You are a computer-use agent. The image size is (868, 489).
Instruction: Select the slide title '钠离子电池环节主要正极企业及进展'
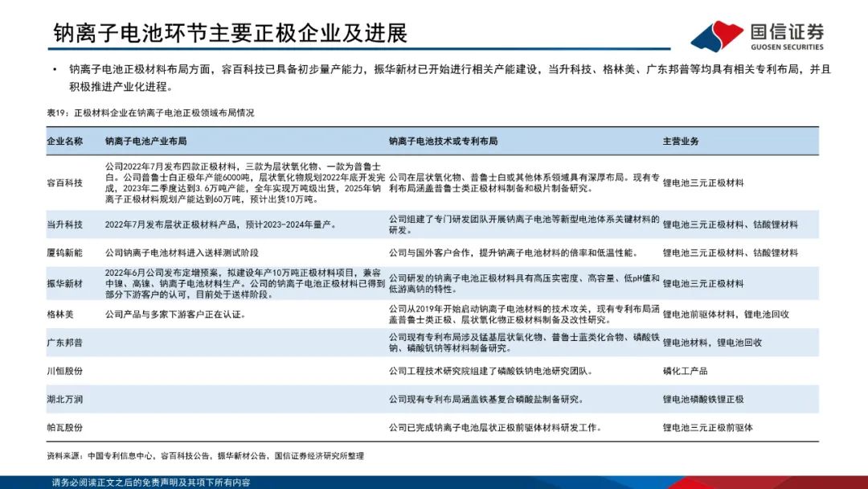[231, 33]
